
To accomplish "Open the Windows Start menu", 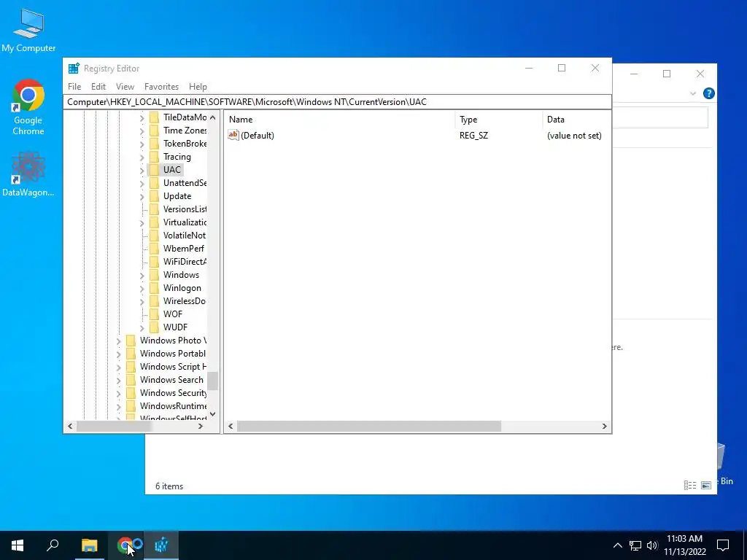I will [18, 545].
